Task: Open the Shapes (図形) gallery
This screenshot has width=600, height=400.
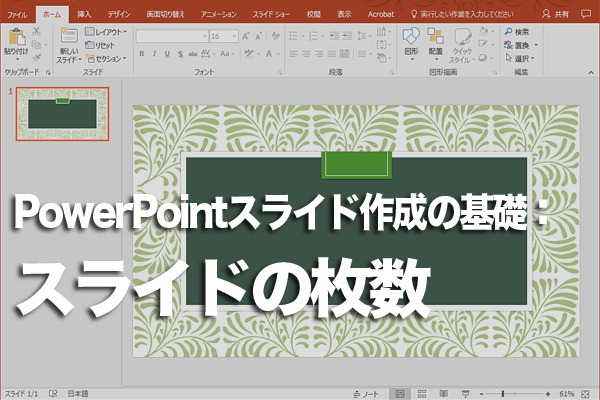Action: [x=411, y=44]
